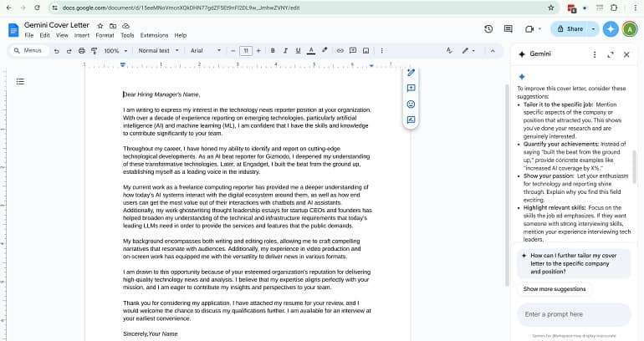Collapse the menus with chevron up
The image size is (644, 341).
493,51
